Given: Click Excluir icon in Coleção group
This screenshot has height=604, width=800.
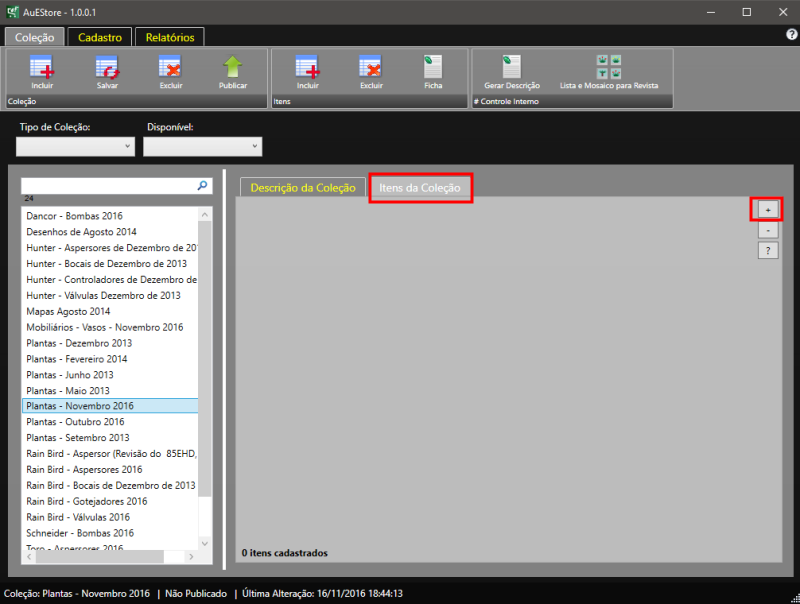Looking at the screenshot, I should coord(171,68).
